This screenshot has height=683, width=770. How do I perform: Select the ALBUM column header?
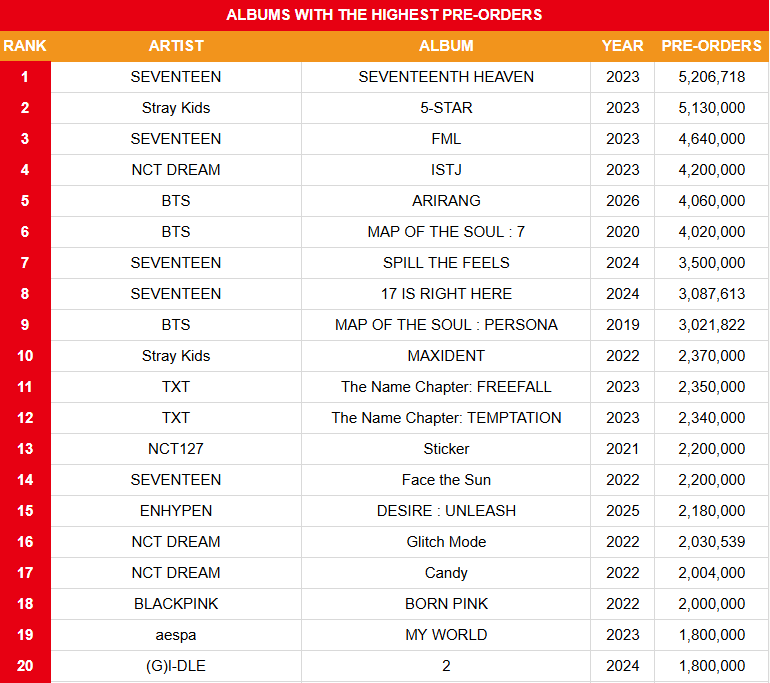pos(446,46)
